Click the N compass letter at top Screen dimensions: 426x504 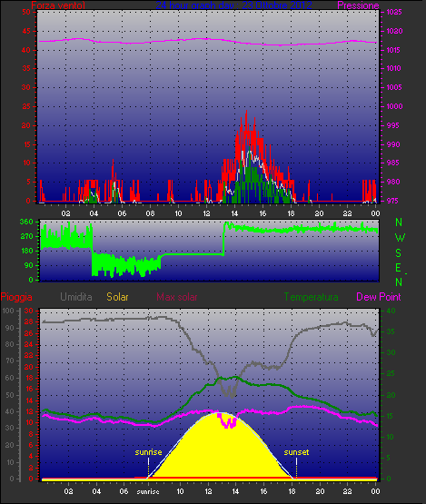pyautogui.click(x=399, y=222)
